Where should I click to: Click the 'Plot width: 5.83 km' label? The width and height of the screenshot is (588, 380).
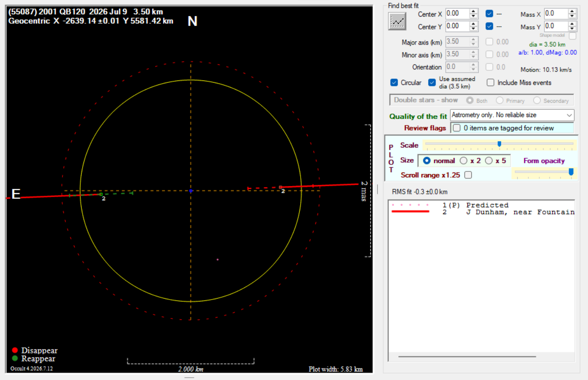pyautogui.click(x=336, y=369)
